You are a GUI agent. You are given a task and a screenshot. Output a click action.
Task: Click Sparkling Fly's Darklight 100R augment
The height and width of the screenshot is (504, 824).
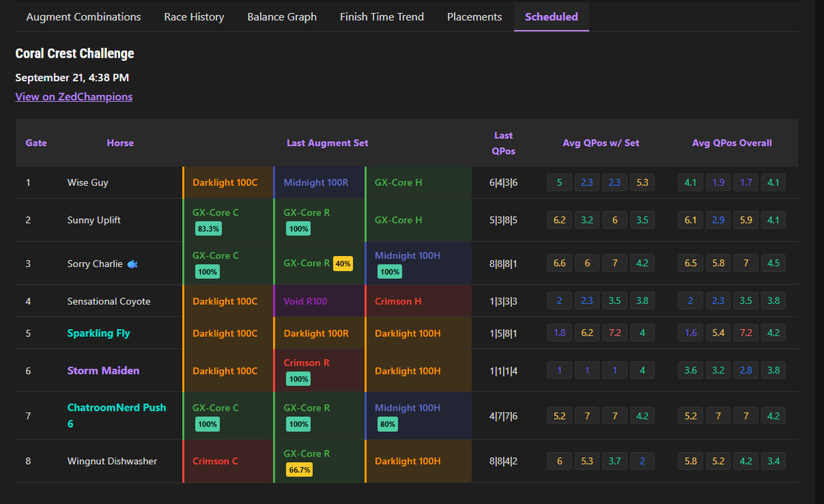319,333
